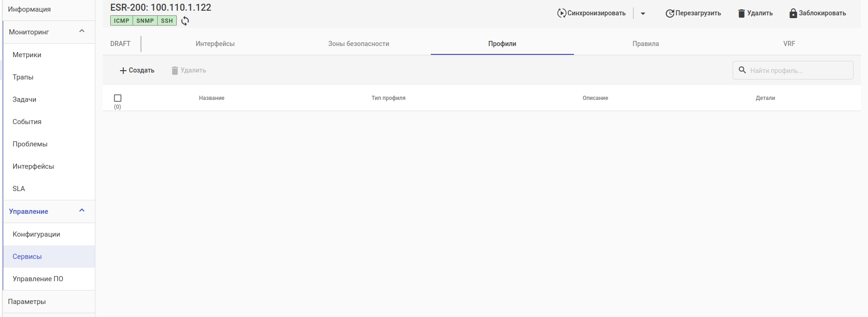Screen dimensions: 868x317
Task: Click the disabled Удалить profile button
Action: 189,70
